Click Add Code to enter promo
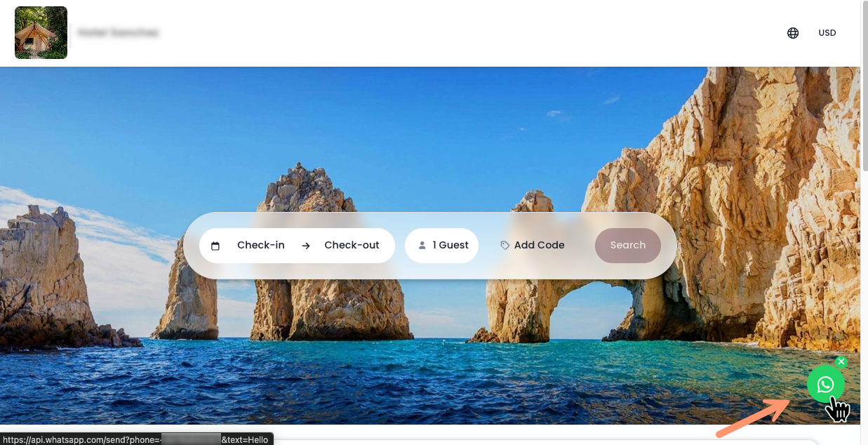Image resolution: width=868 pixels, height=445 pixels. pyautogui.click(x=539, y=245)
